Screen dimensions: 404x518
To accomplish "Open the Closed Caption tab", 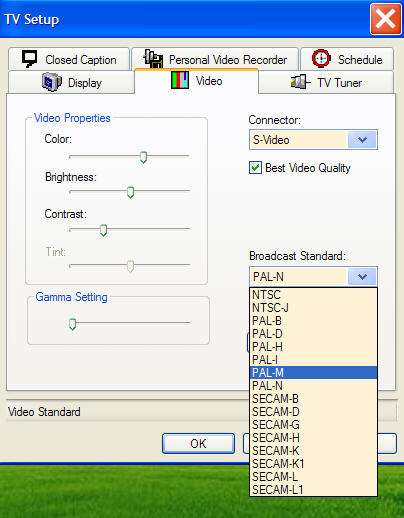I will click(x=69, y=59).
